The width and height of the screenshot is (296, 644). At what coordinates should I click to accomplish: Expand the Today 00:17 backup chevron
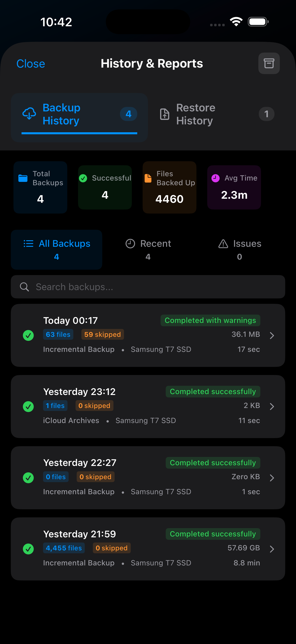[272, 335]
